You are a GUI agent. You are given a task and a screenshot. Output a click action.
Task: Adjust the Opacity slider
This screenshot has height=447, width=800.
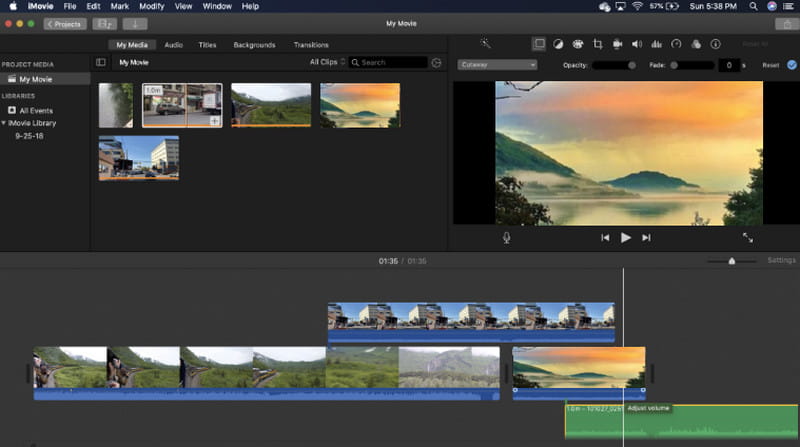click(x=614, y=65)
